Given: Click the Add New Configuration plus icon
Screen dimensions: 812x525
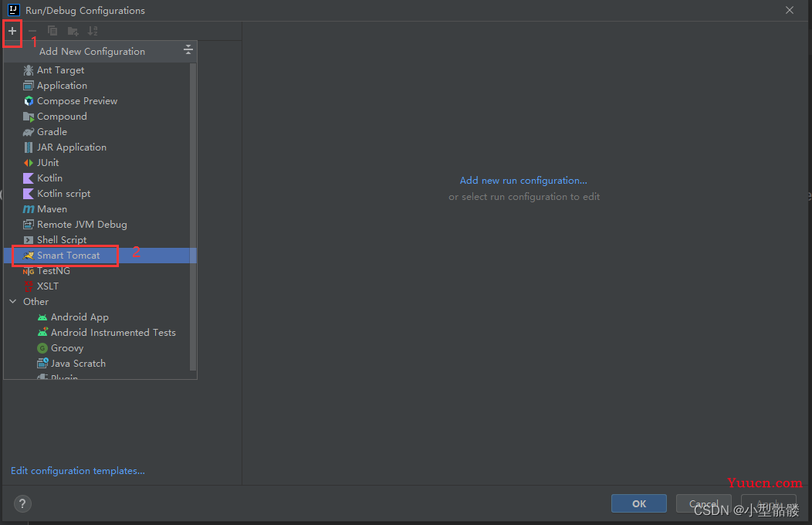Looking at the screenshot, I should coord(12,31).
